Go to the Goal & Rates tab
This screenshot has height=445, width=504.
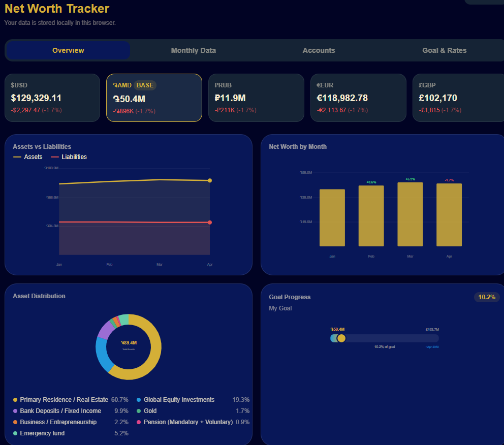click(444, 50)
